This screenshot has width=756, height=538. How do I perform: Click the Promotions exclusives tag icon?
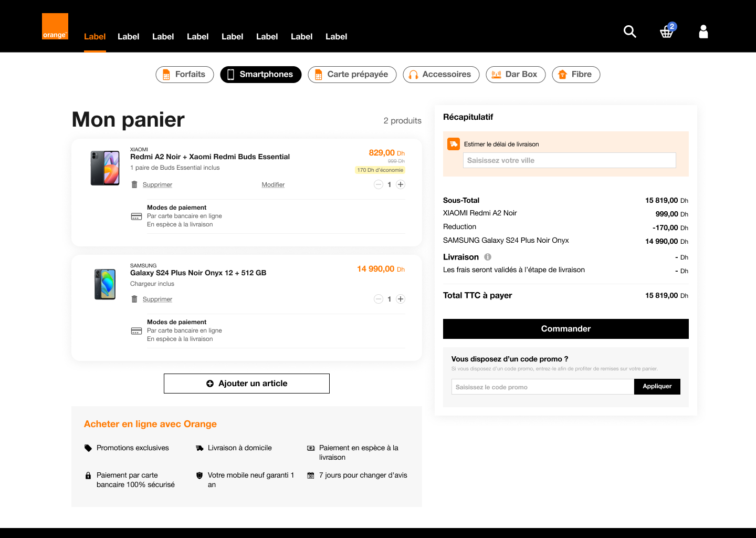(88, 448)
